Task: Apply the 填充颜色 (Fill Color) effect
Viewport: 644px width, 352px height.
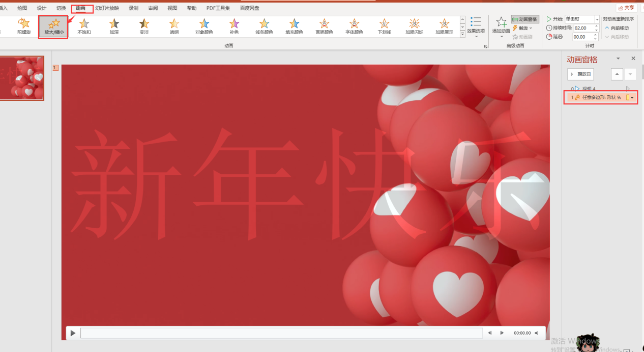Action: click(294, 26)
